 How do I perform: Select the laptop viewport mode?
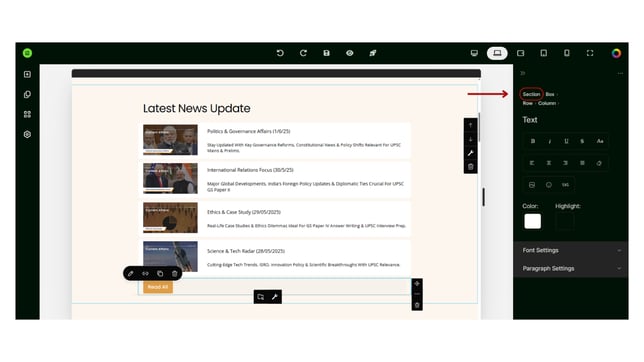(497, 53)
